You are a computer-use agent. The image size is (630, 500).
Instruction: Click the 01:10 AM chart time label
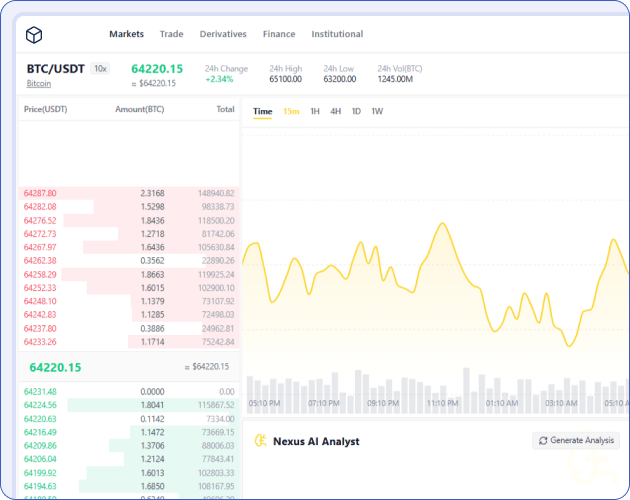(501, 403)
